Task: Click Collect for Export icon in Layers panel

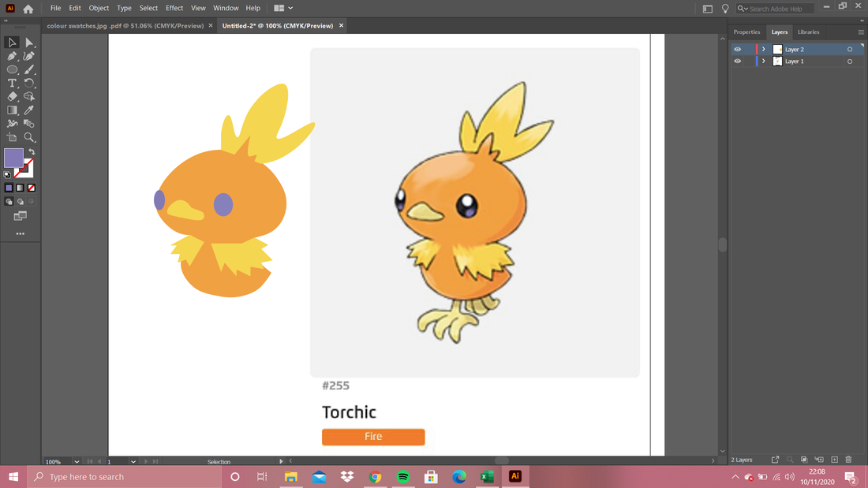Action: pyautogui.click(x=775, y=460)
